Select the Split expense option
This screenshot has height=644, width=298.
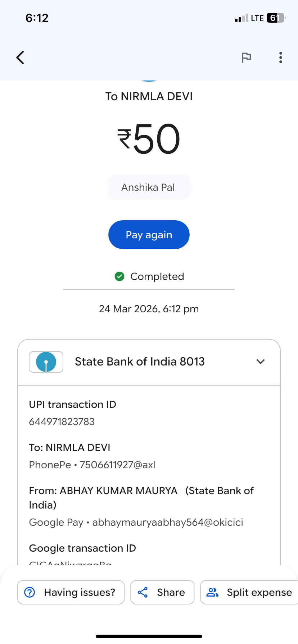tap(259, 592)
